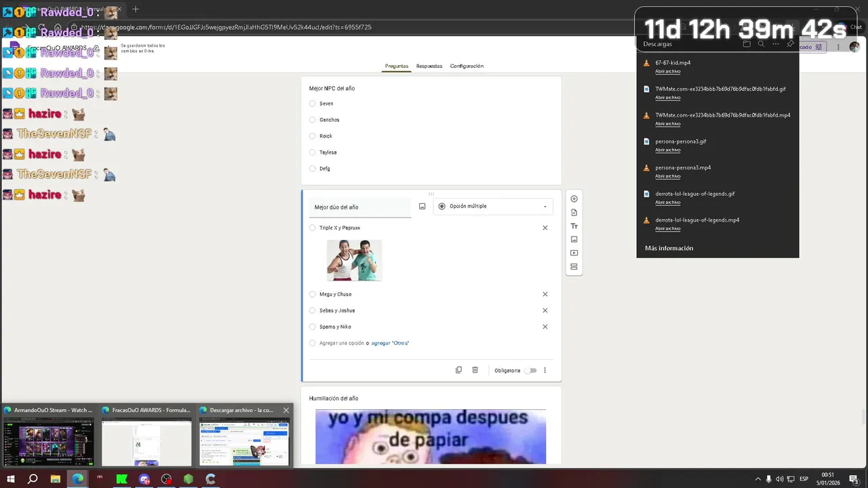Click the persona-persona3.mp4 download entry
This screenshot has width=868, height=488.
(x=683, y=167)
